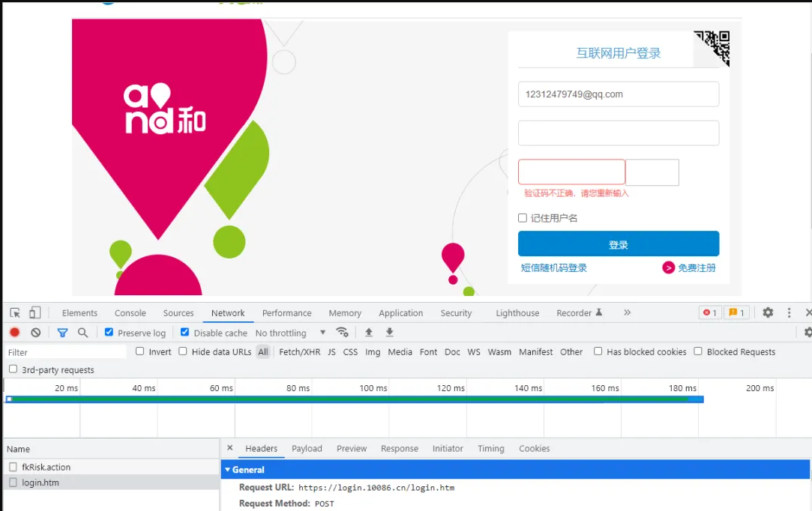Toggle the network filter funnel icon
This screenshot has width=812, height=511.
pos(62,333)
